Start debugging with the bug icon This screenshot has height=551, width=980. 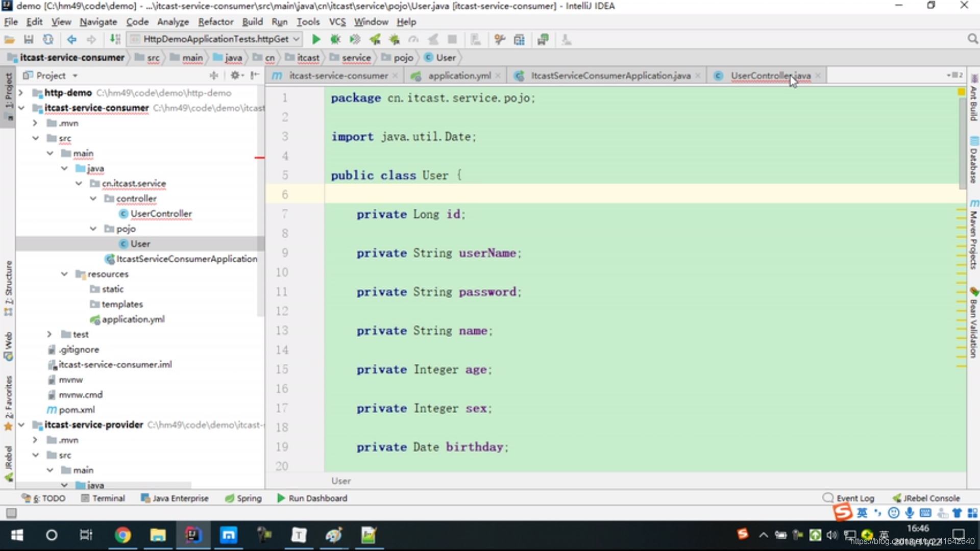pos(335,39)
